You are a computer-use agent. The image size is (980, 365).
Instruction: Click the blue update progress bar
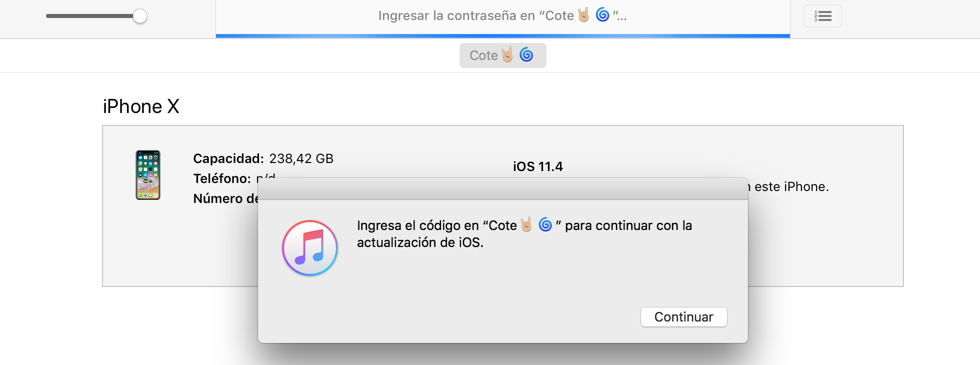pyautogui.click(x=502, y=36)
